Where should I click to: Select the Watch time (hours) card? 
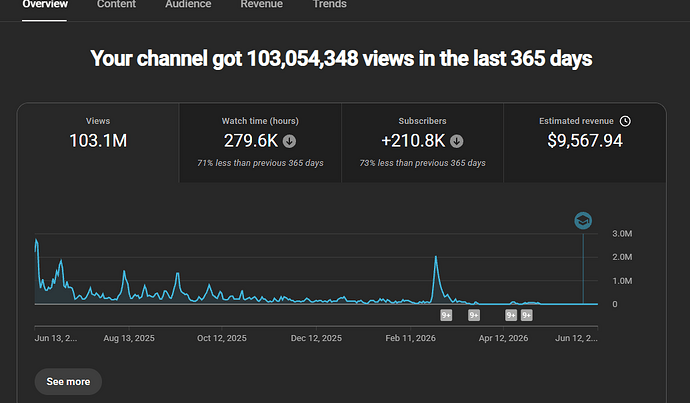[260, 143]
